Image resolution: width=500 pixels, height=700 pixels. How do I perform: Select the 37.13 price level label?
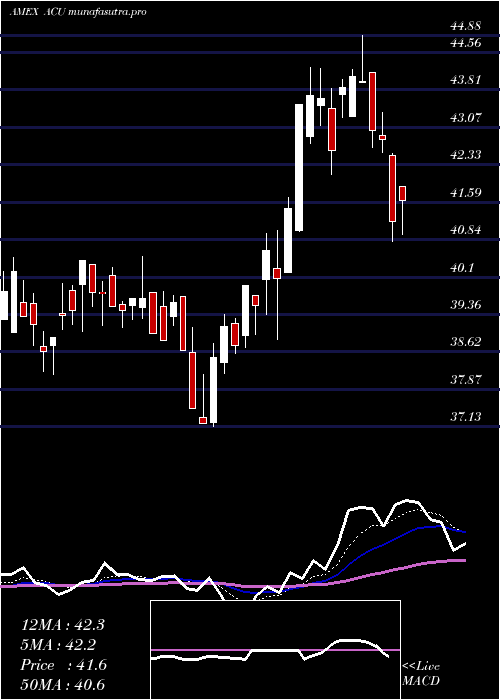466,417
